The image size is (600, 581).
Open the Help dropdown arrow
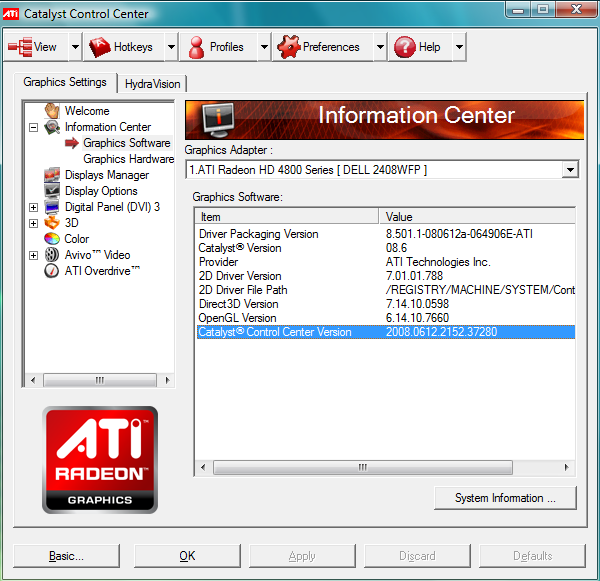point(459,47)
